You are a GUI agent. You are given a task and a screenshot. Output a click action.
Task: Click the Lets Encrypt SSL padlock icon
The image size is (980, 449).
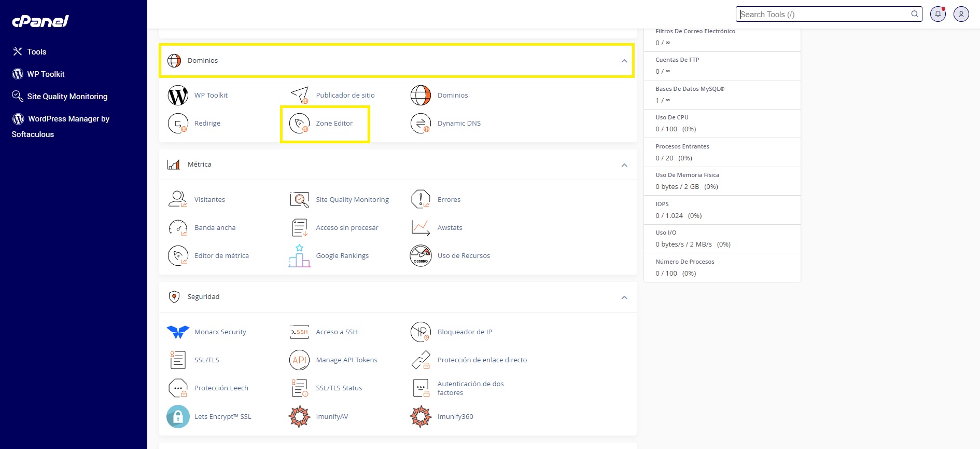pos(178,417)
